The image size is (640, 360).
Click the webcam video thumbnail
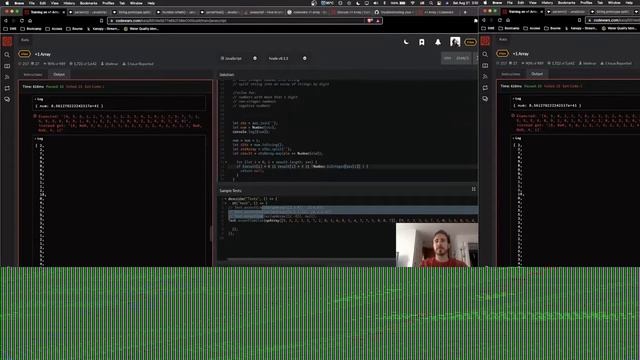pos(437,244)
